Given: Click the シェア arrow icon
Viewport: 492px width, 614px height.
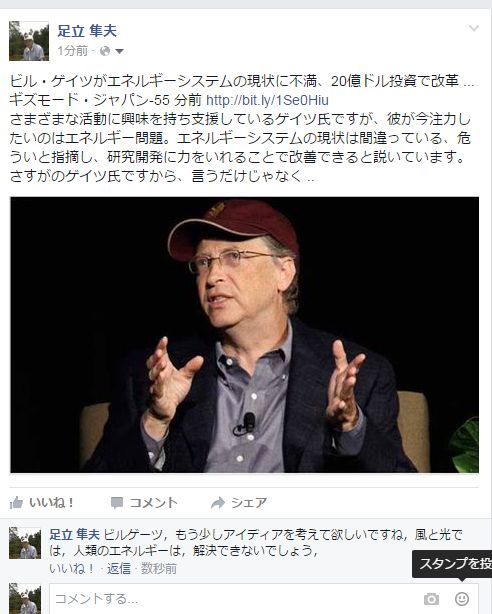Looking at the screenshot, I should (x=218, y=502).
